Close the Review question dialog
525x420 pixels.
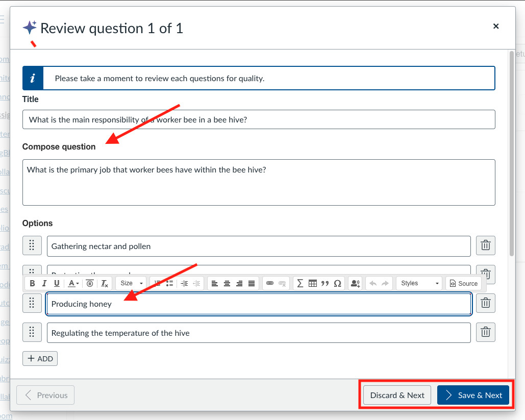(496, 26)
